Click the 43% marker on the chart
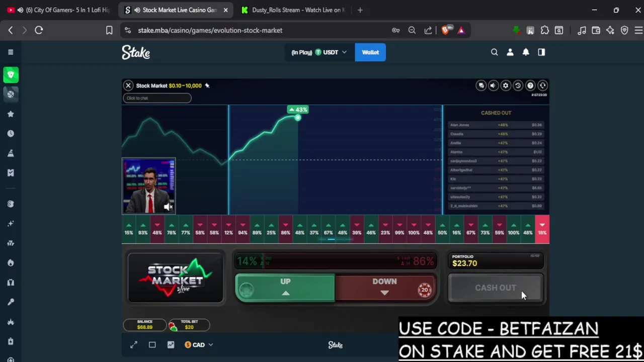This screenshot has height=362, width=644. pos(298,110)
